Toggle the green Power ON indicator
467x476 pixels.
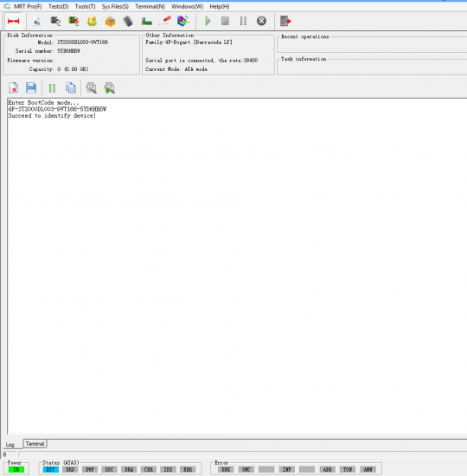tap(16, 469)
